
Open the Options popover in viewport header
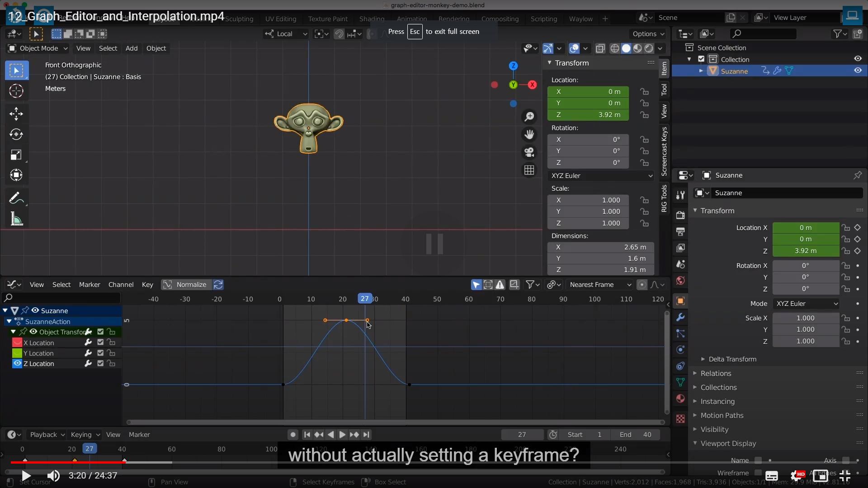point(648,34)
